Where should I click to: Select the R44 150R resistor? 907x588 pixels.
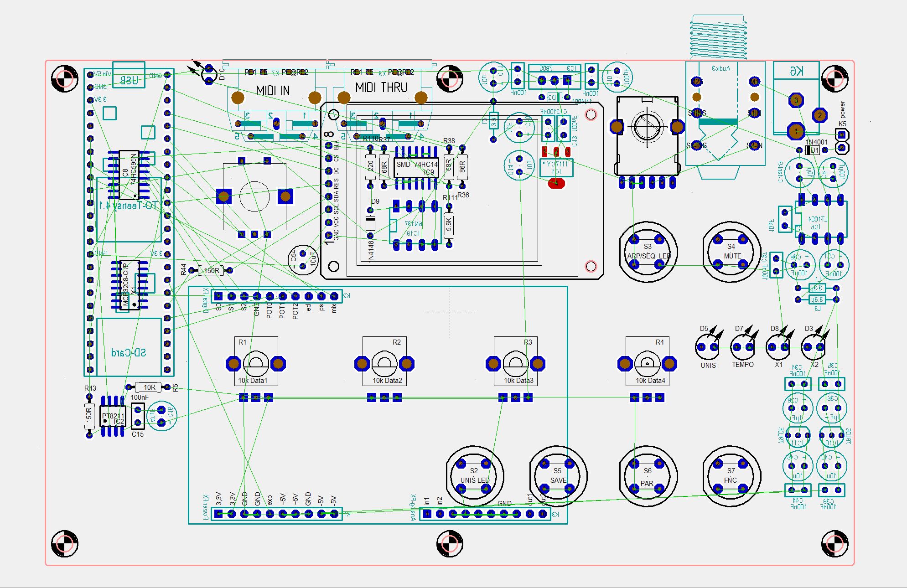(x=211, y=271)
